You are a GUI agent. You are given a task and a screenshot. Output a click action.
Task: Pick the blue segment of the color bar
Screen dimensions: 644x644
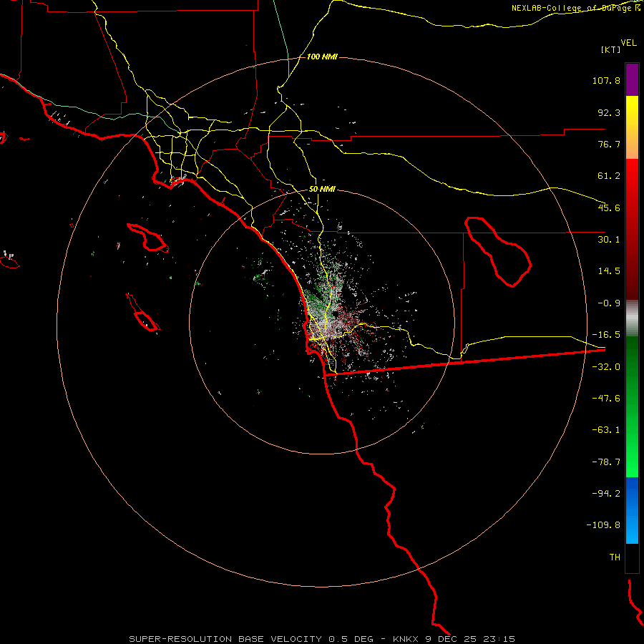[x=632, y=510]
